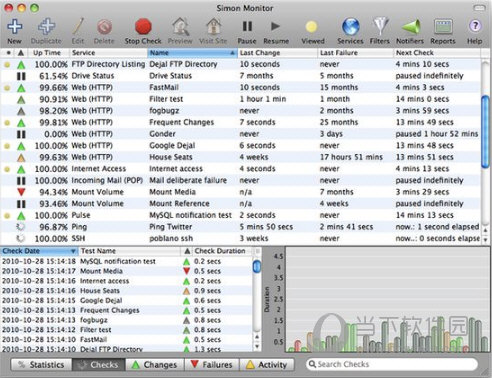The image size is (492, 378).
Task: Click the Visit Site house icon
Action: pyautogui.click(x=213, y=27)
